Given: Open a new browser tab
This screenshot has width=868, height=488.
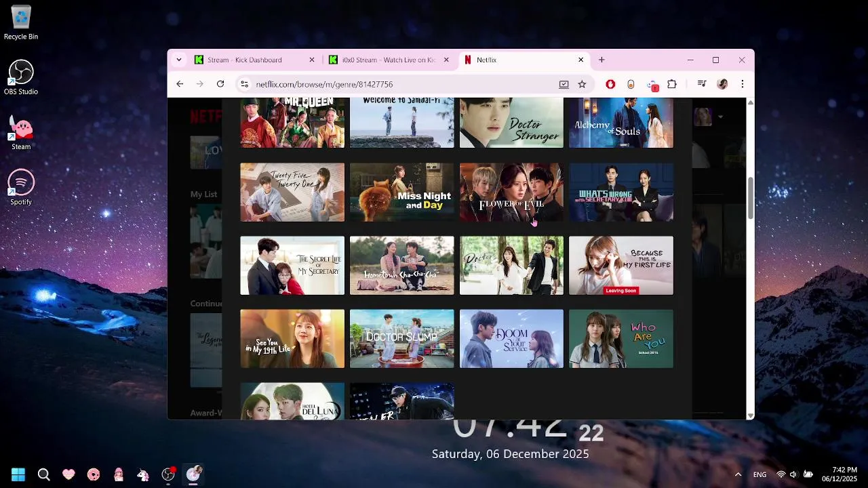Looking at the screenshot, I should click(601, 60).
